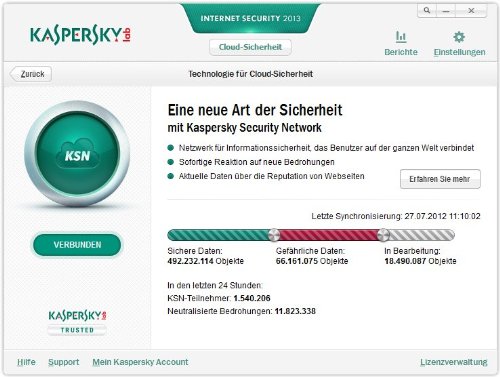Viewport: 500px width, 377px height.
Task: Click the Cloud-Sicherheit button
Action: click(x=250, y=47)
